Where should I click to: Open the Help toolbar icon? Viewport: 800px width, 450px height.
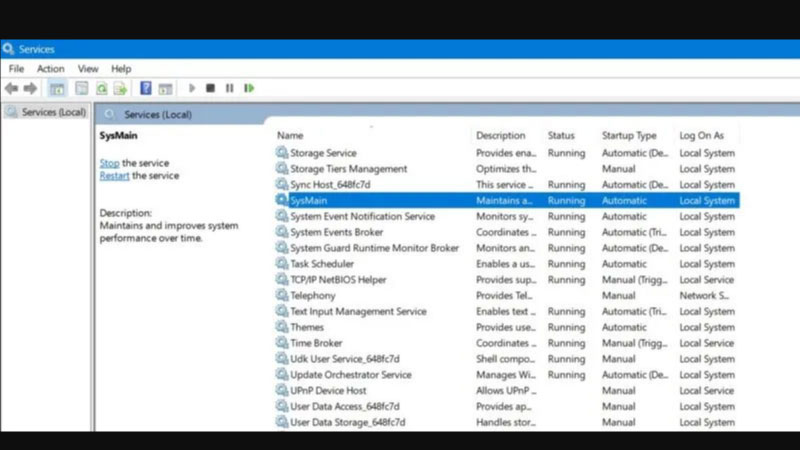(x=145, y=88)
